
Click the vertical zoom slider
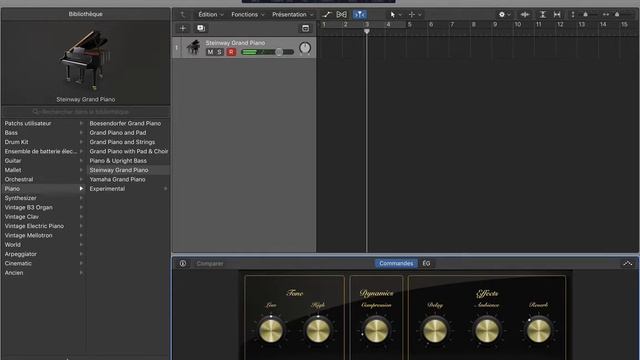[586, 14]
